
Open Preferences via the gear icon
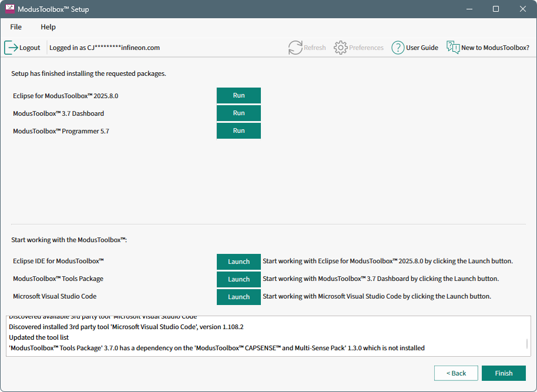[x=340, y=48]
